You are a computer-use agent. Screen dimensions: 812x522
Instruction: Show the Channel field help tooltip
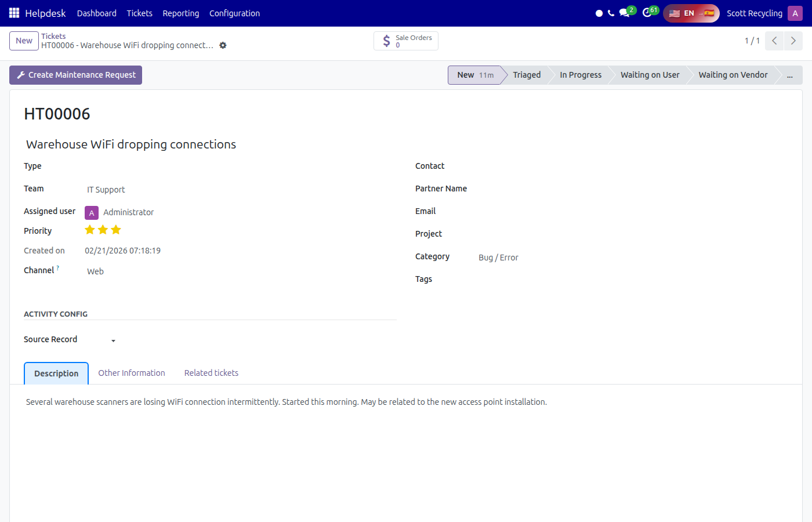[x=58, y=268]
